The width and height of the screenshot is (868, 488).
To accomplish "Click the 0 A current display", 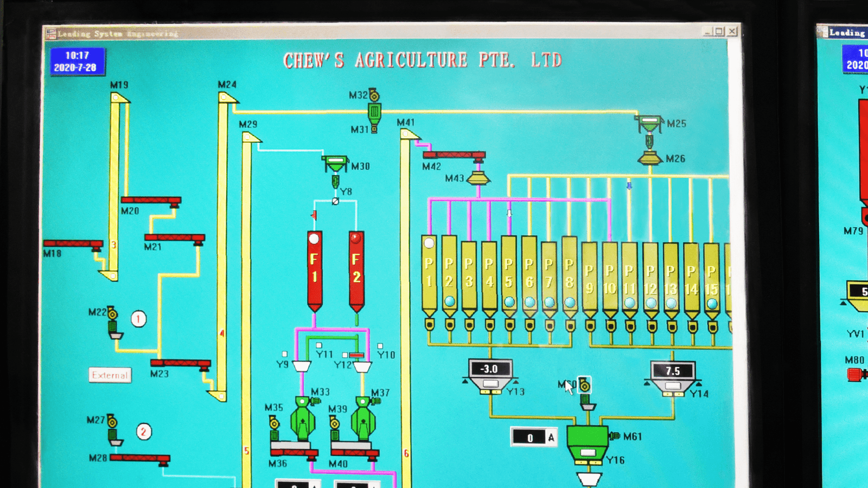I will (x=534, y=437).
